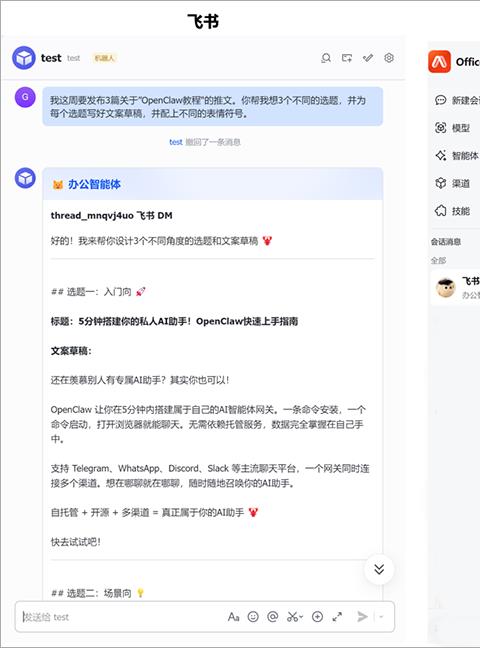Click the checkmark task icon in header
The width and height of the screenshot is (480, 648).
click(x=368, y=58)
